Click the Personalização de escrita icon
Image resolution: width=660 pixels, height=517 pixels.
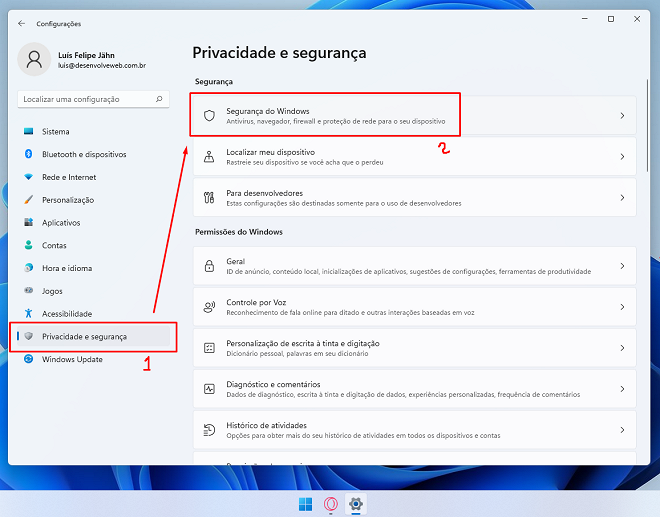pyautogui.click(x=209, y=348)
